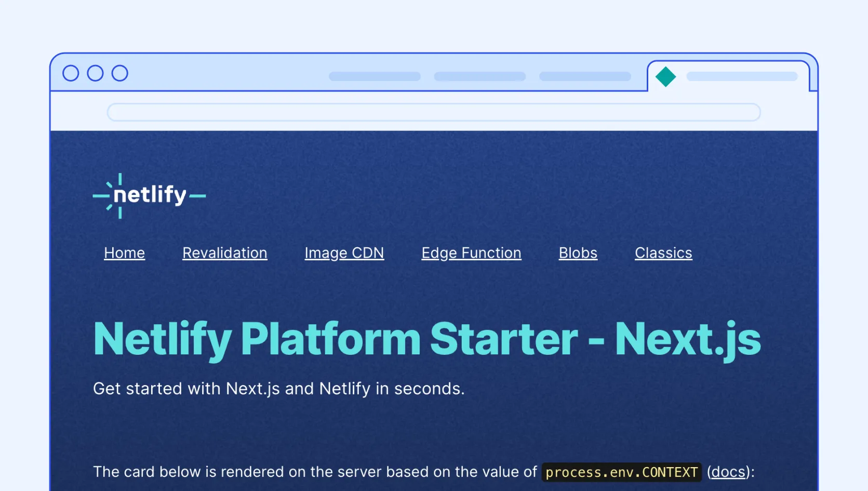
Task: Go to the Revalidation page
Action: [225, 253]
